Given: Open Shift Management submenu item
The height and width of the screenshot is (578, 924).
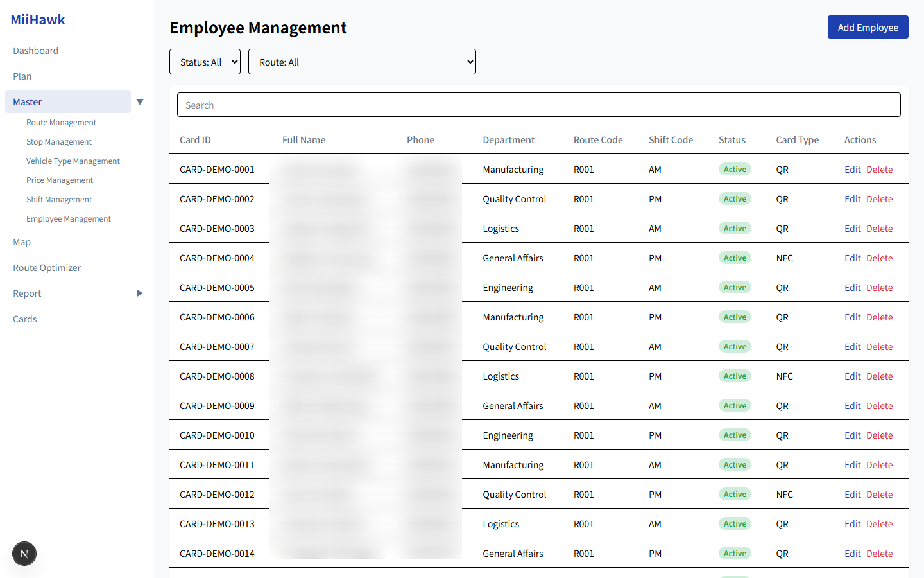Looking at the screenshot, I should [x=59, y=200].
